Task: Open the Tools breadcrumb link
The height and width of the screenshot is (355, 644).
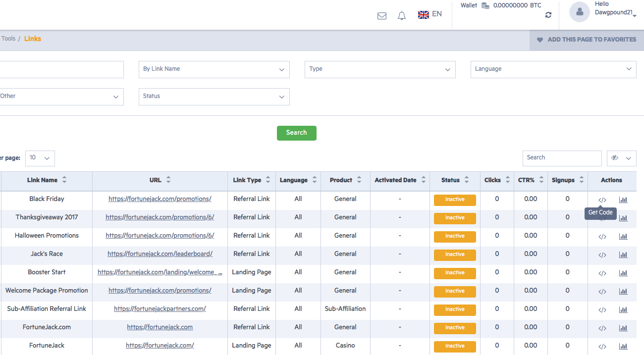Action: click(8, 39)
